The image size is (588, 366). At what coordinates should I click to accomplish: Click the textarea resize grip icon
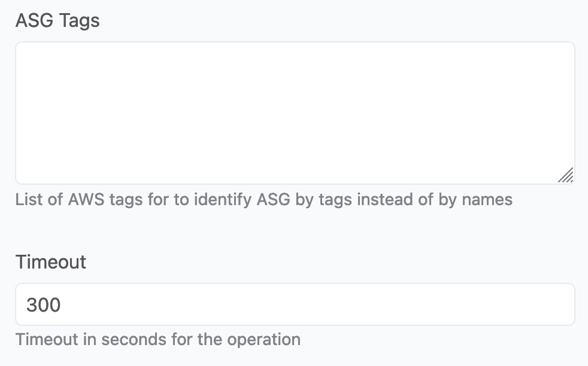tap(565, 175)
